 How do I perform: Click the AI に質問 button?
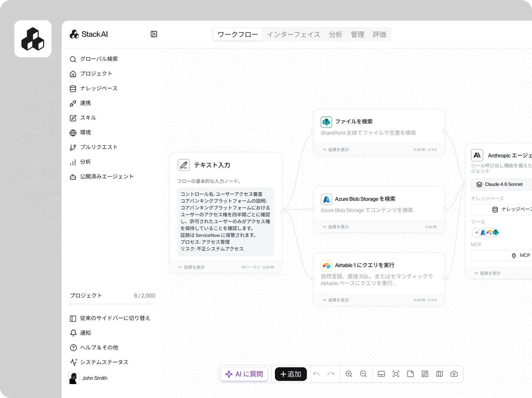tap(244, 374)
